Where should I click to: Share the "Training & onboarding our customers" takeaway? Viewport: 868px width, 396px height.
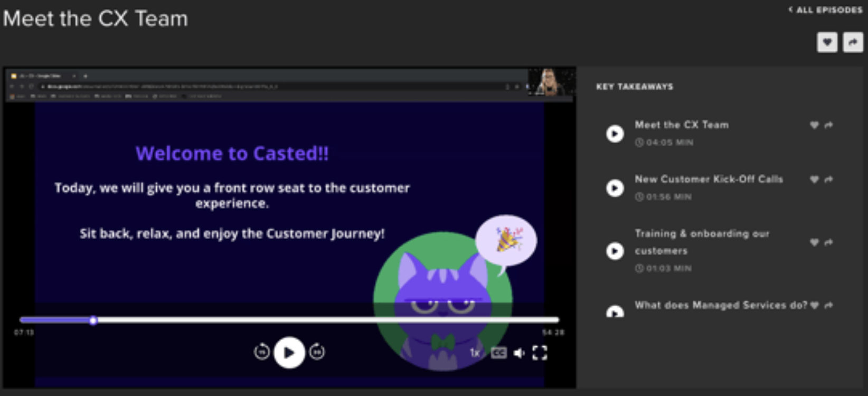coord(828,242)
